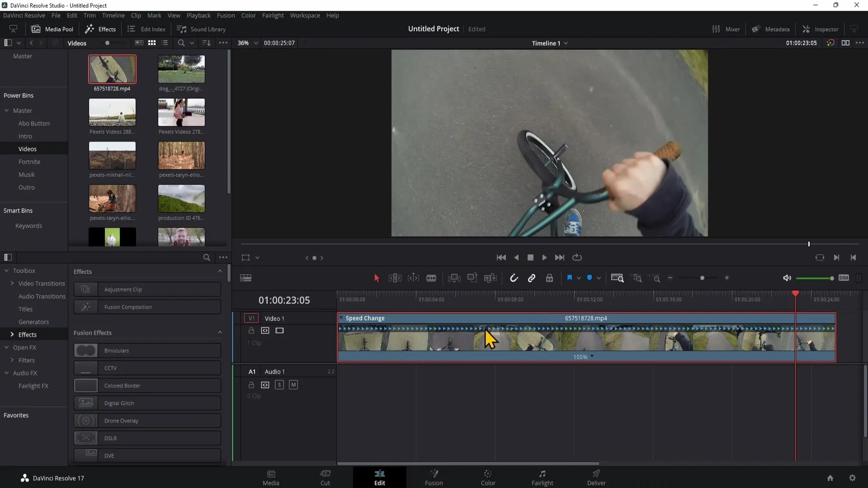868x488 pixels.
Task: Activate Dynamic Trim Mode tool
Action: point(413,278)
